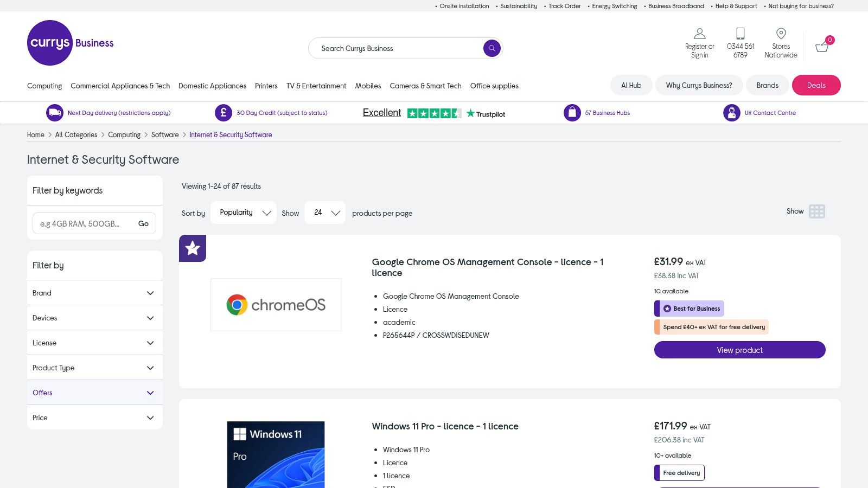The width and height of the screenshot is (868, 488).
Task: Click the Brands button
Action: [768, 85]
